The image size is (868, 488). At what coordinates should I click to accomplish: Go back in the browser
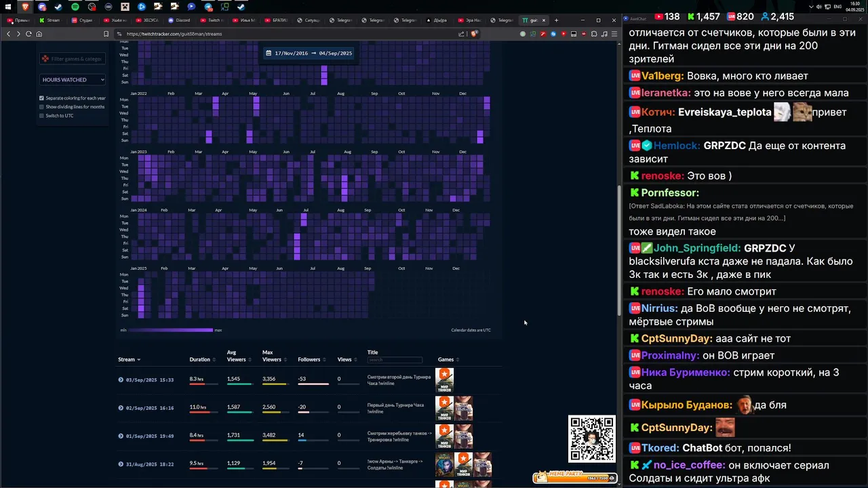(8, 34)
